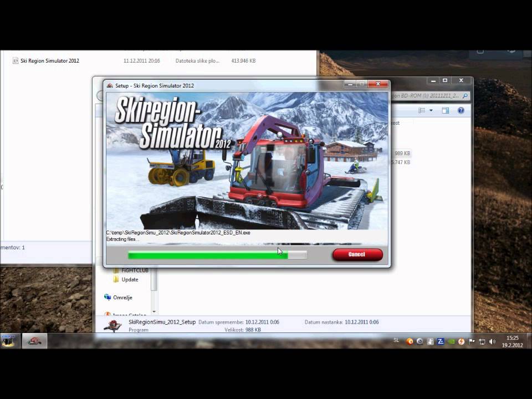The image size is (532, 399).
Task: Open the network connection tray icon
Action: (x=482, y=341)
